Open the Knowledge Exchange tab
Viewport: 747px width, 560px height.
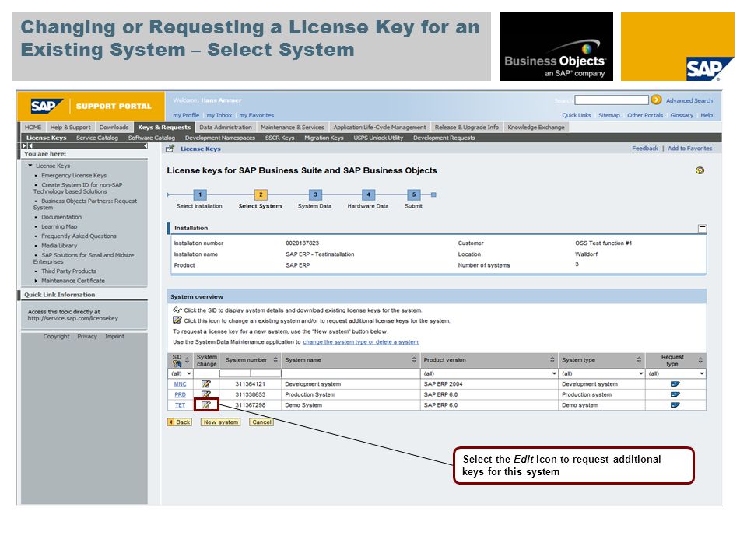pyautogui.click(x=536, y=127)
